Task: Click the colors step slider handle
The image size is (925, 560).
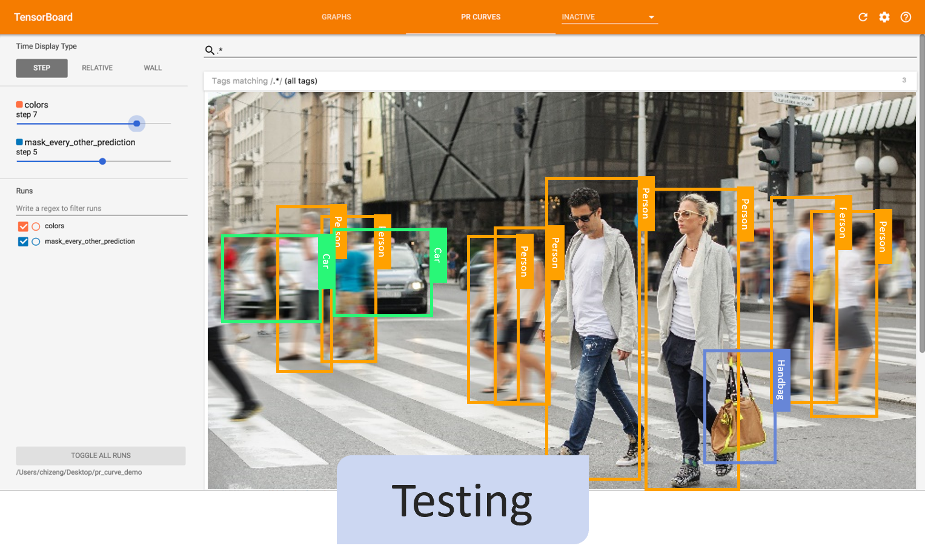Action: tap(137, 124)
